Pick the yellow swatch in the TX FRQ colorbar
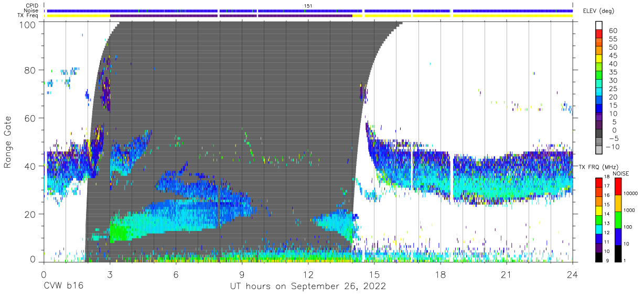644x297 pixels. [599, 211]
